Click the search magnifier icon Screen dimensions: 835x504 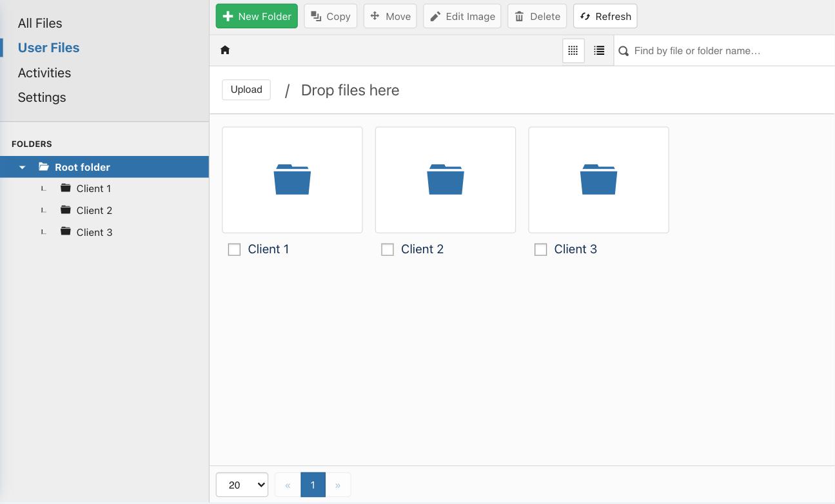coord(624,51)
